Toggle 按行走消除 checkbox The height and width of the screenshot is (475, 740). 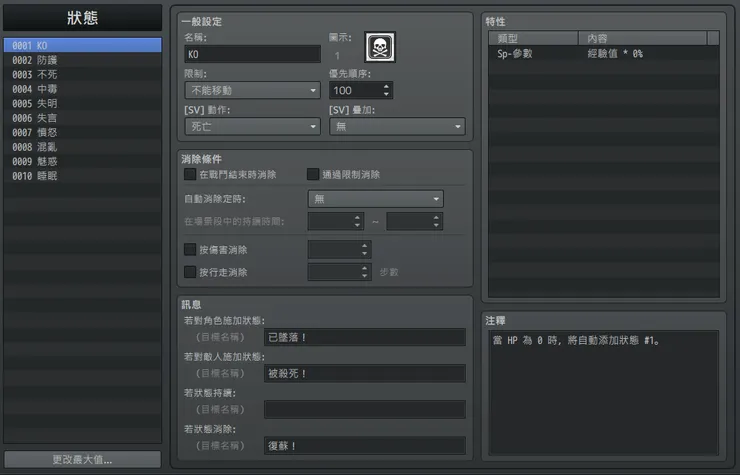190,272
